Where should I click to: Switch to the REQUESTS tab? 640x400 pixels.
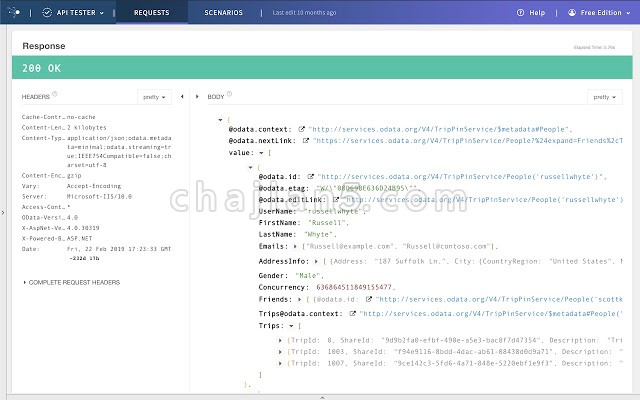(151, 13)
